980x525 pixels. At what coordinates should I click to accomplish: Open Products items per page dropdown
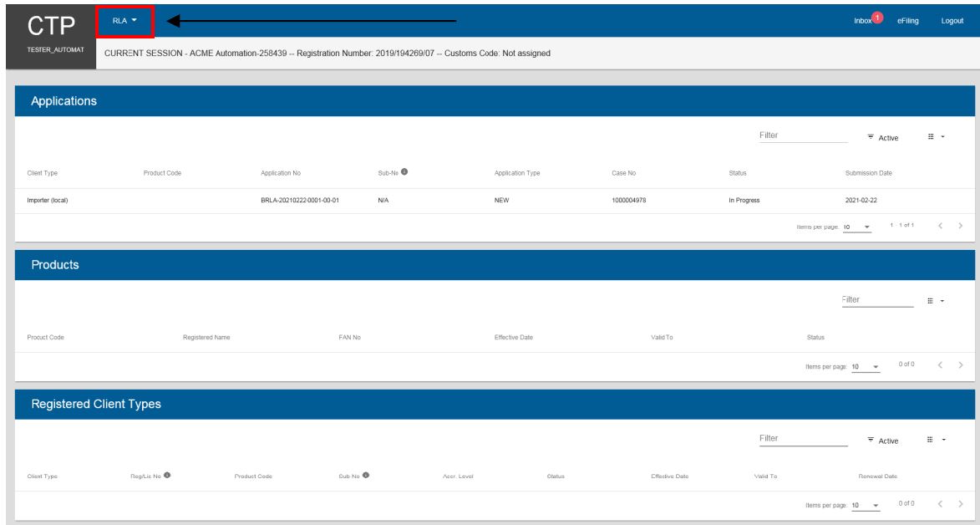point(866,367)
